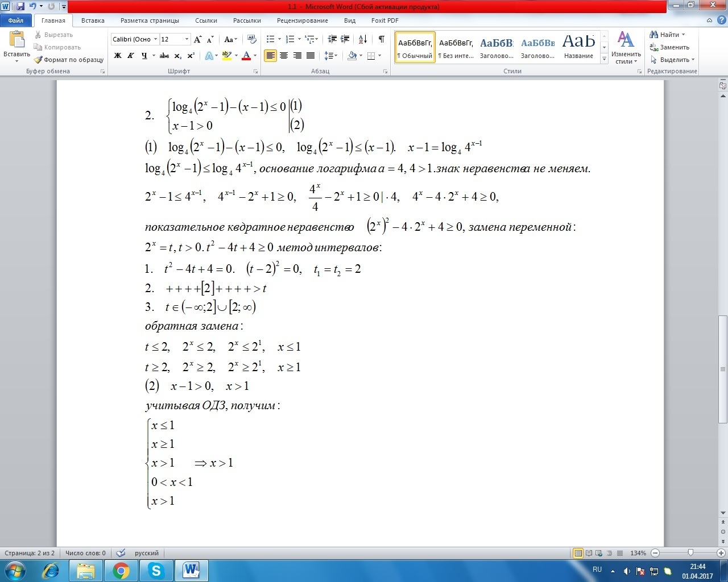Viewport: 728px width, 582px height.
Task: Open the Change Case (Аа) menu
Action: tap(230, 39)
